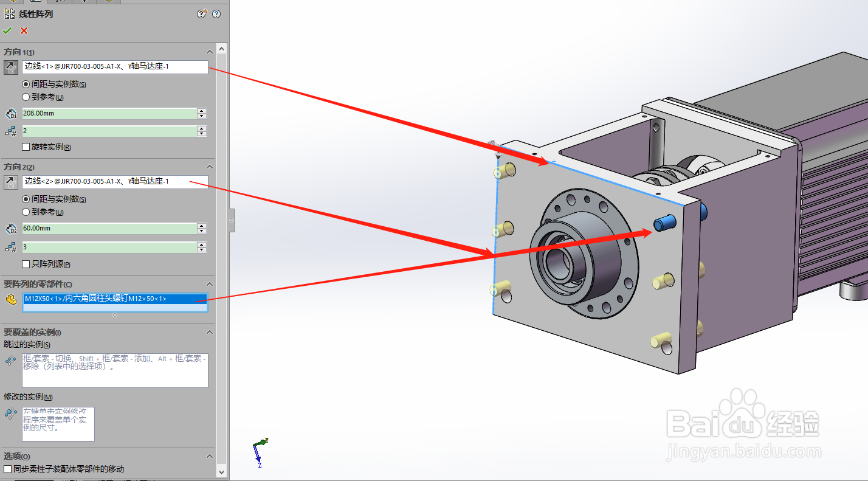Click the modified instances selection box
Screen dimensions: 868x481
point(58,424)
